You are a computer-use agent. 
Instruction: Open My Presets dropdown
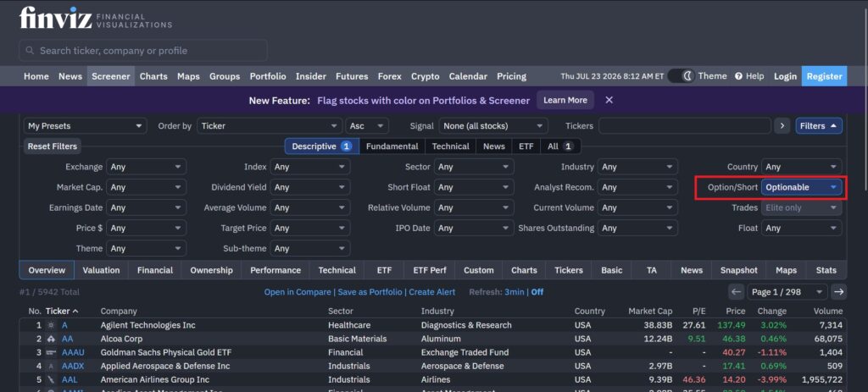coord(86,126)
